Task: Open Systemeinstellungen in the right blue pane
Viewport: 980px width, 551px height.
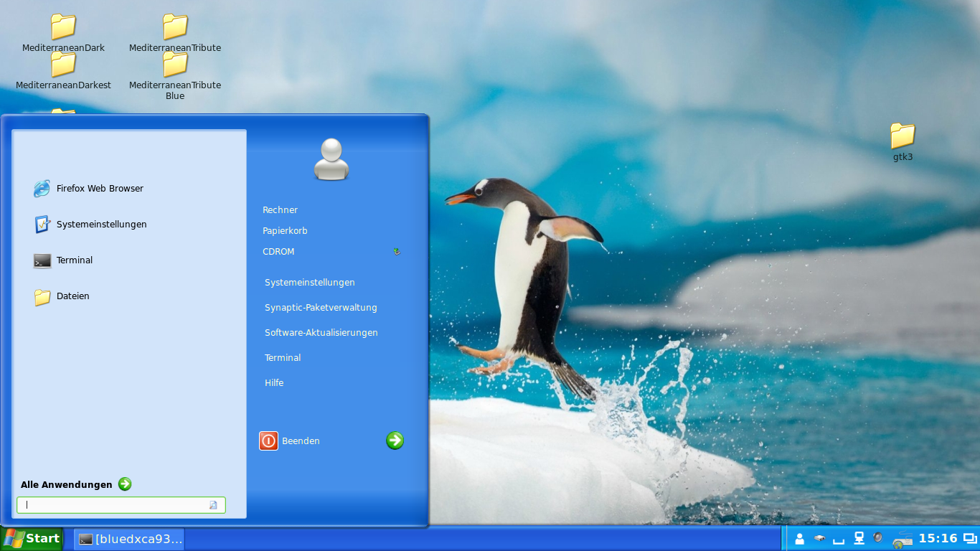Action: [x=310, y=283]
